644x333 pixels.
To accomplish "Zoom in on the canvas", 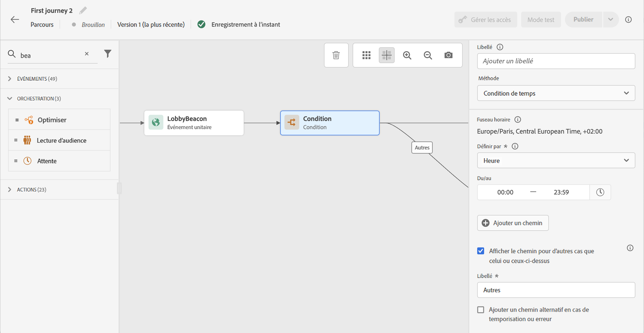I will (407, 55).
